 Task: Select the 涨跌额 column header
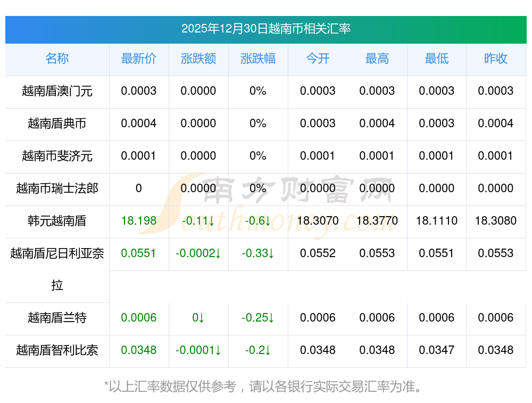(x=198, y=59)
